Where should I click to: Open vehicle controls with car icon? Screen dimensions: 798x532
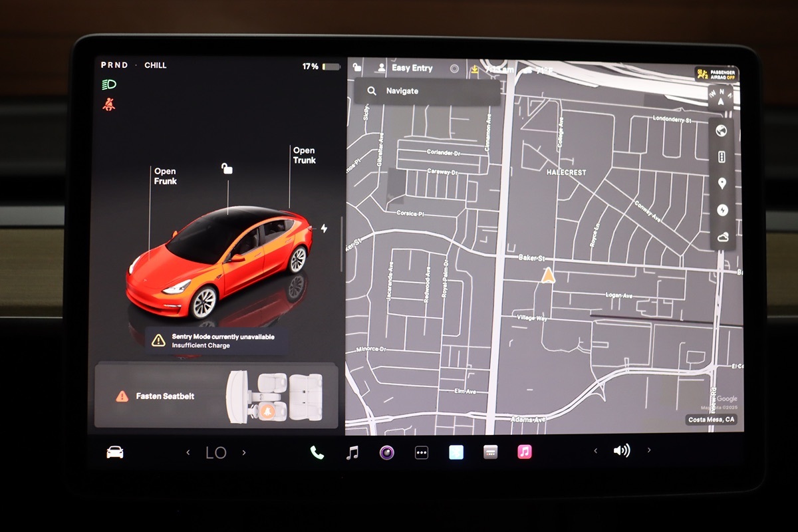(115, 453)
